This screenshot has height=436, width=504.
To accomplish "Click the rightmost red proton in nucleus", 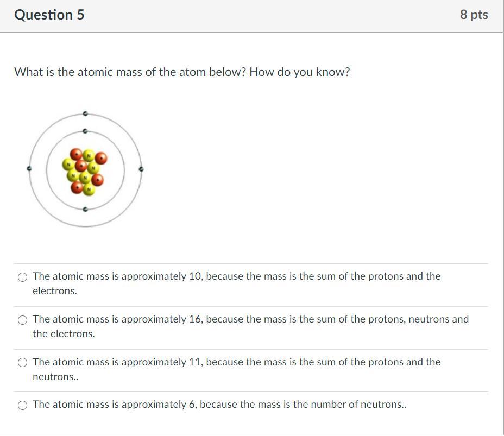I will 101,159.
